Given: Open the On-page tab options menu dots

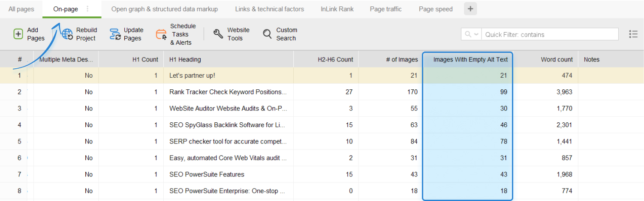Looking at the screenshot, I should tap(88, 9).
